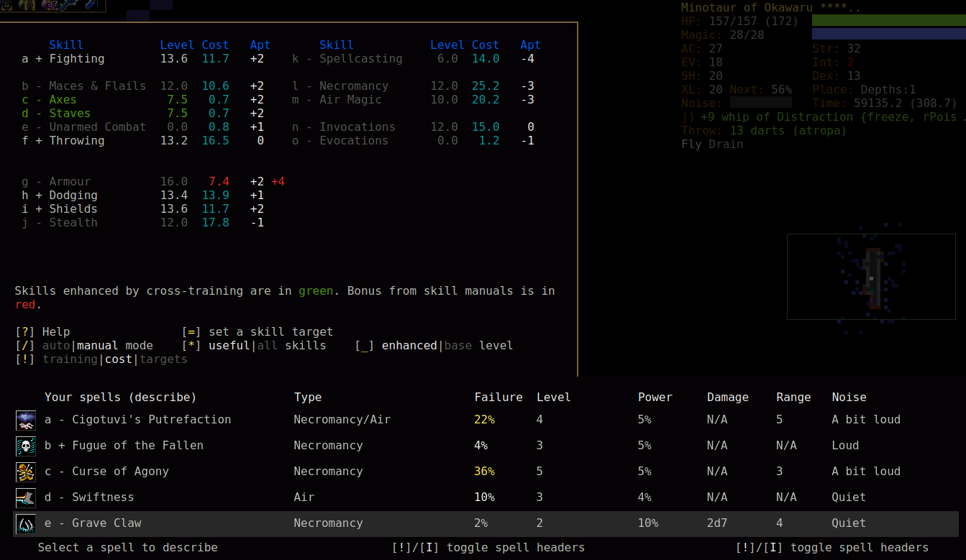Click Armour cost value 7.4
Screen dimensions: 966x560
click(x=219, y=182)
